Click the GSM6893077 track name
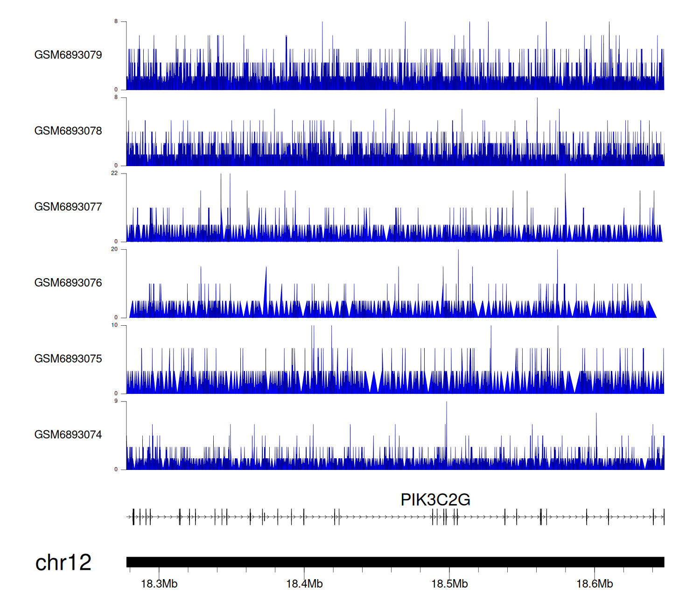 pos(68,207)
